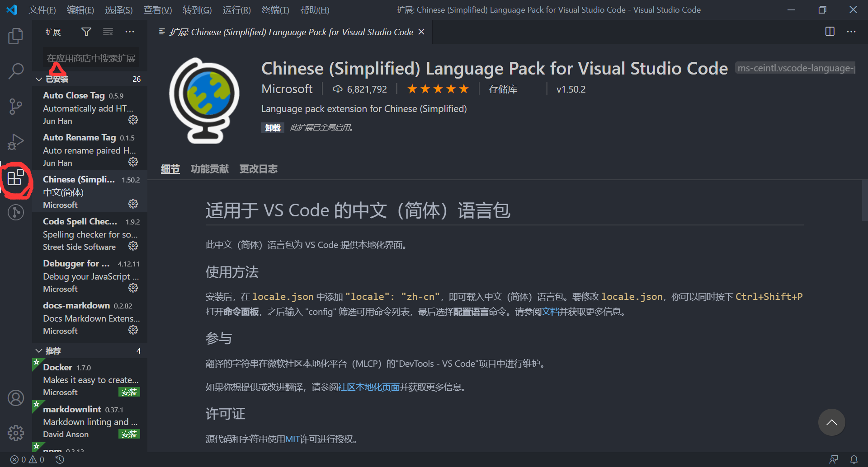
Task: Open extensions panel more actions ellipsis
Action: pos(130,32)
